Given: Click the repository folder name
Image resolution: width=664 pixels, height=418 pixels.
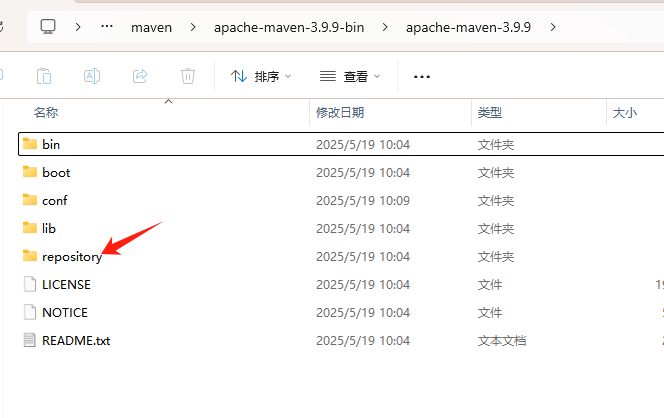Looking at the screenshot, I should tap(72, 257).
